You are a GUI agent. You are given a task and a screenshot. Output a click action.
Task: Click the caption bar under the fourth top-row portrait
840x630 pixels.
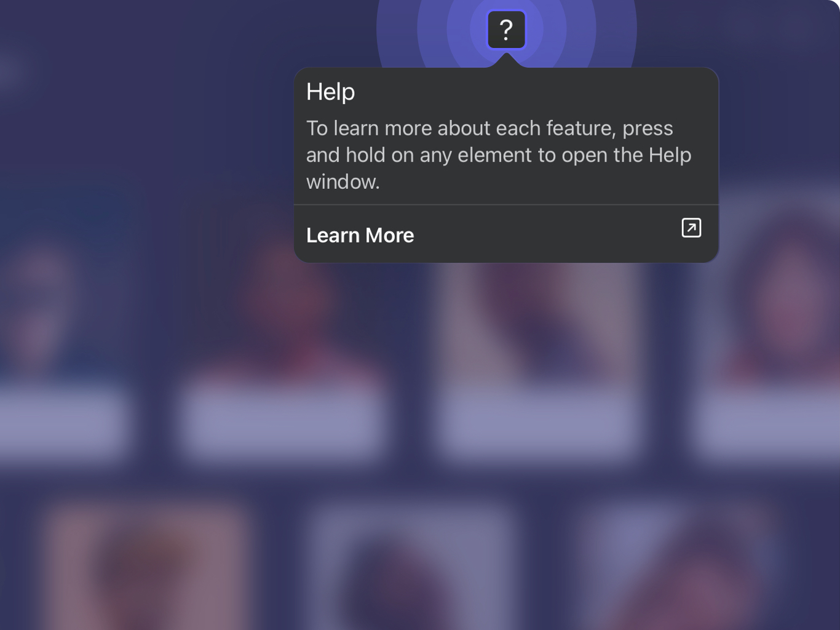tap(769, 425)
